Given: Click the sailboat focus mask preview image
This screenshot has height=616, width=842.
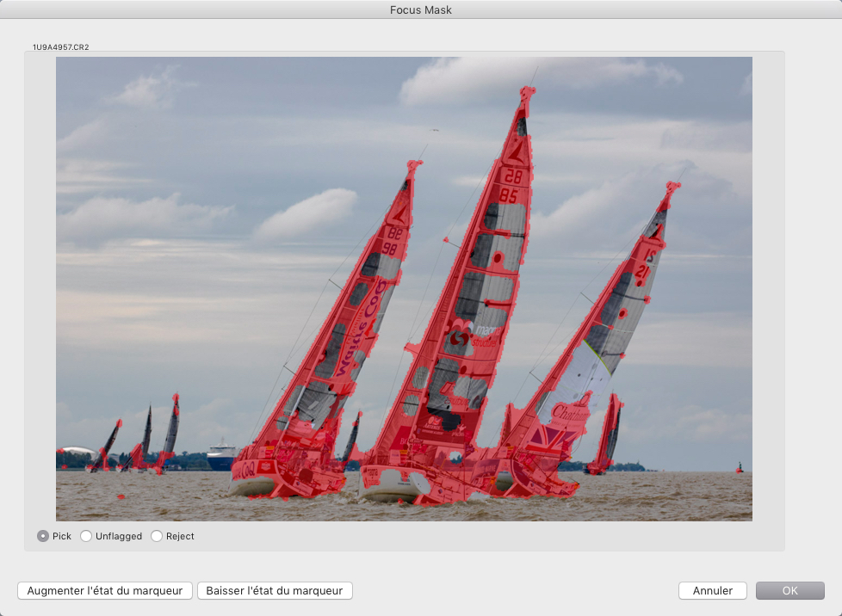Looking at the screenshot, I should [404, 289].
